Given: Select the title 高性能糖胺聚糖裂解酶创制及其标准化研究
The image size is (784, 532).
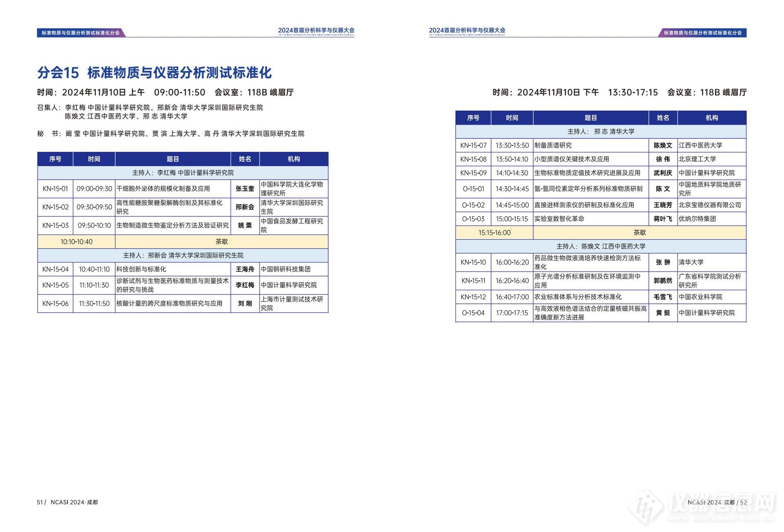Looking at the screenshot, I should [169, 207].
